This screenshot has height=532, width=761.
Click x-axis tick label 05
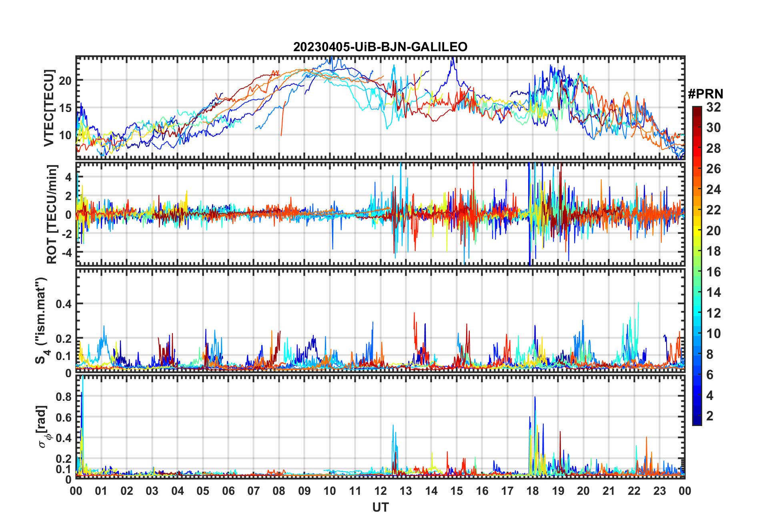tap(203, 491)
